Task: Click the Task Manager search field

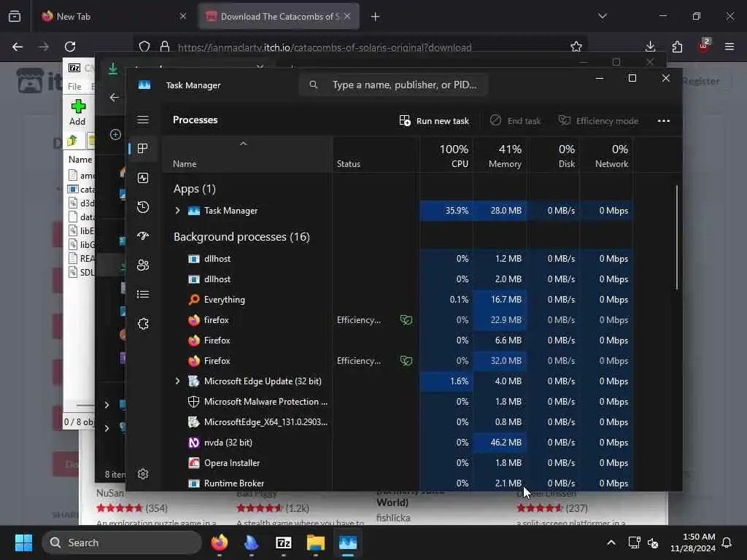Action: [x=393, y=85]
